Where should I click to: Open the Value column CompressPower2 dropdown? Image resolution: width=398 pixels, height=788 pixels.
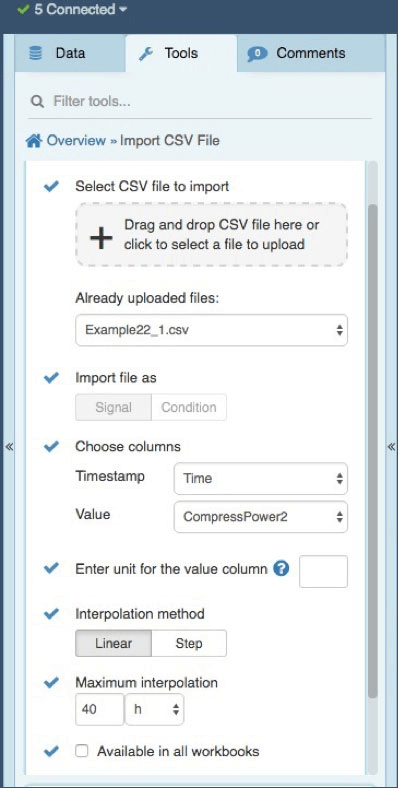click(261, 517)
